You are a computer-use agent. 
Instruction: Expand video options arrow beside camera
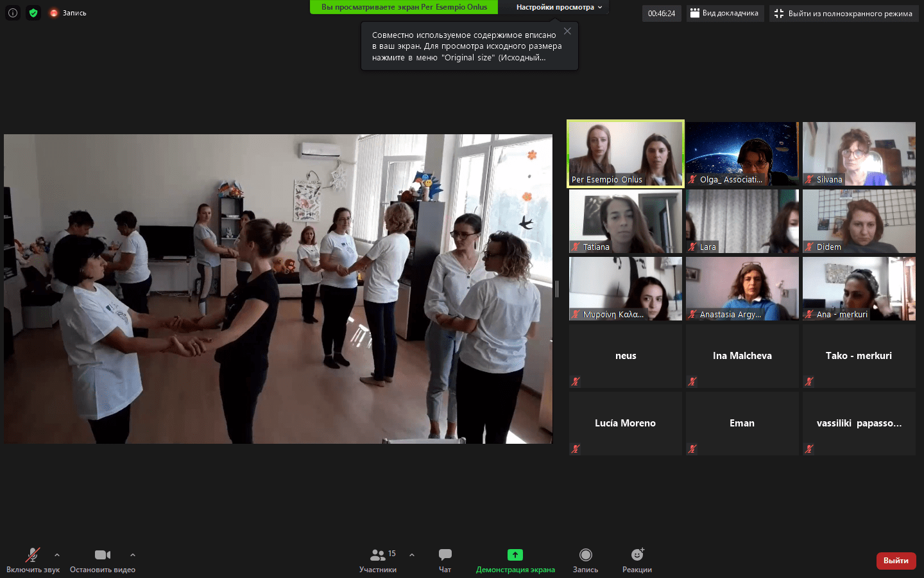[133, 555]
